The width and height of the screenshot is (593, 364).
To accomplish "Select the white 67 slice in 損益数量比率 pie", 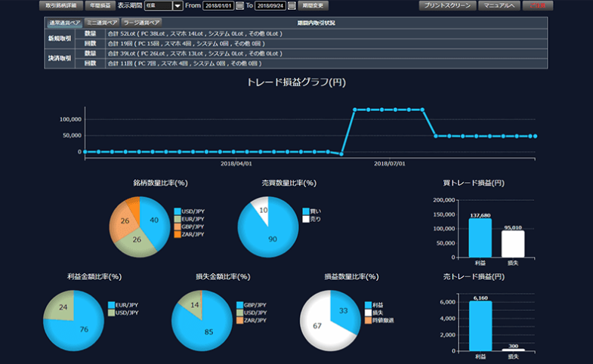I will [318, 325].
